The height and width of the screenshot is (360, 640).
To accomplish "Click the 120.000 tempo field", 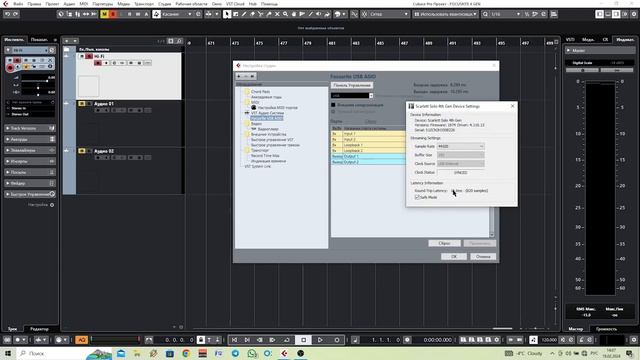I will (x=549, y=340).
